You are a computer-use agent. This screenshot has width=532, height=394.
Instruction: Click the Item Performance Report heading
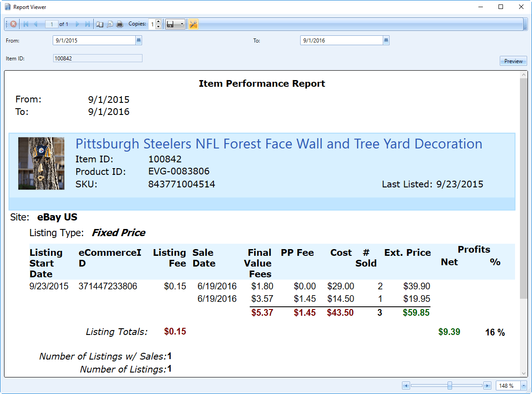[262, 84]
